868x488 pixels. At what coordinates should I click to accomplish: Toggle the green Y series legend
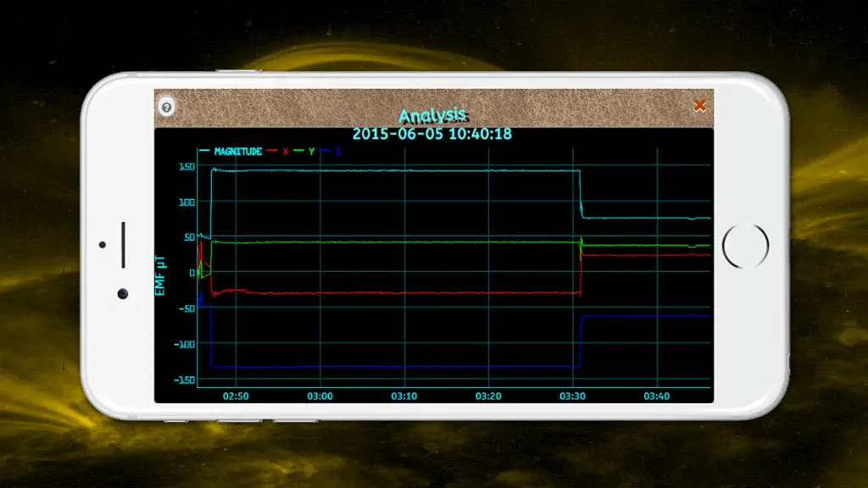click(x=304, y=151)
